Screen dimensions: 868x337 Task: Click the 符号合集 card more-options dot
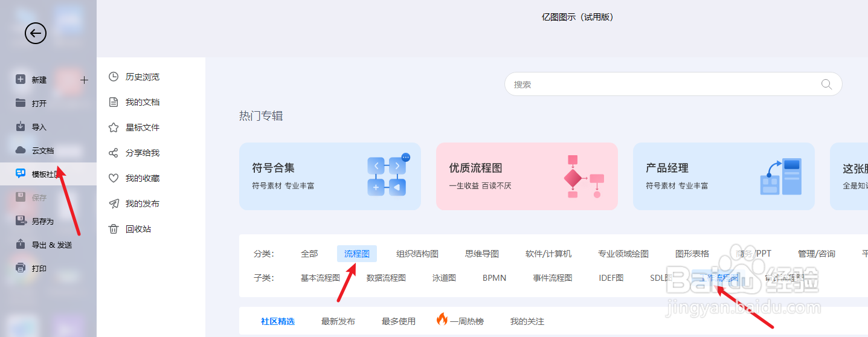tap(405, 157)
